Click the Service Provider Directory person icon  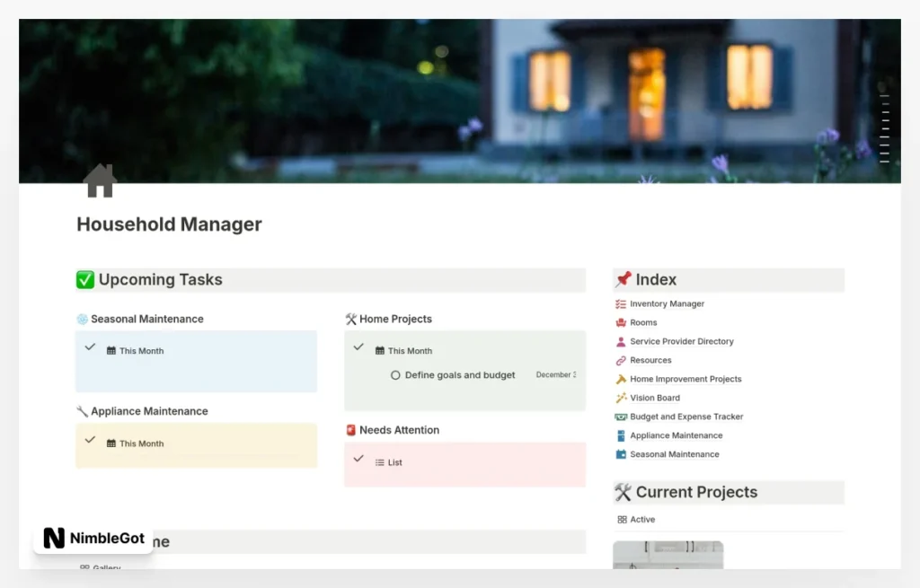[x=621, y=341]
